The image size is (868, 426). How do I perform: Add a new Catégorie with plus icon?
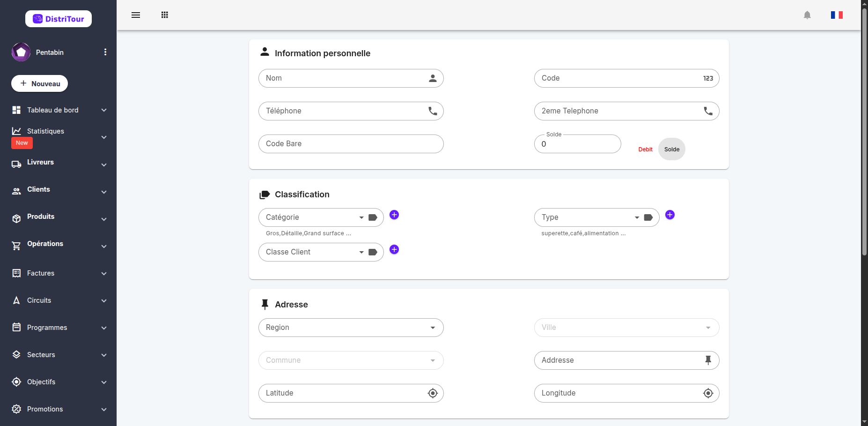394,215
